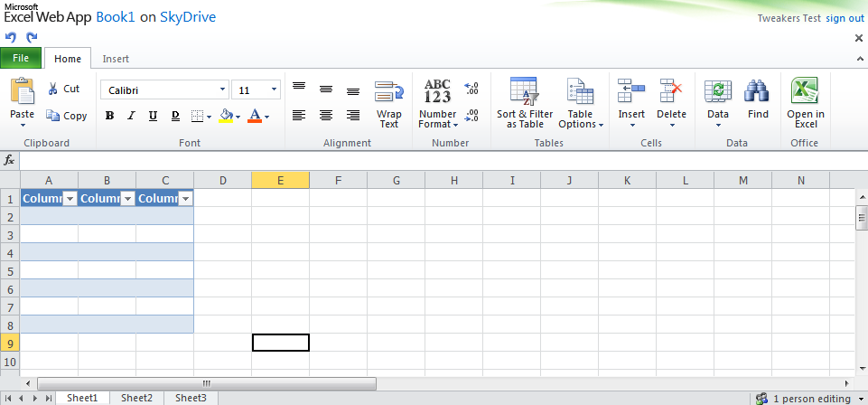This screenshot has height=405, width=868.
Task: Center text horizontally
Action: coord(326,115)
